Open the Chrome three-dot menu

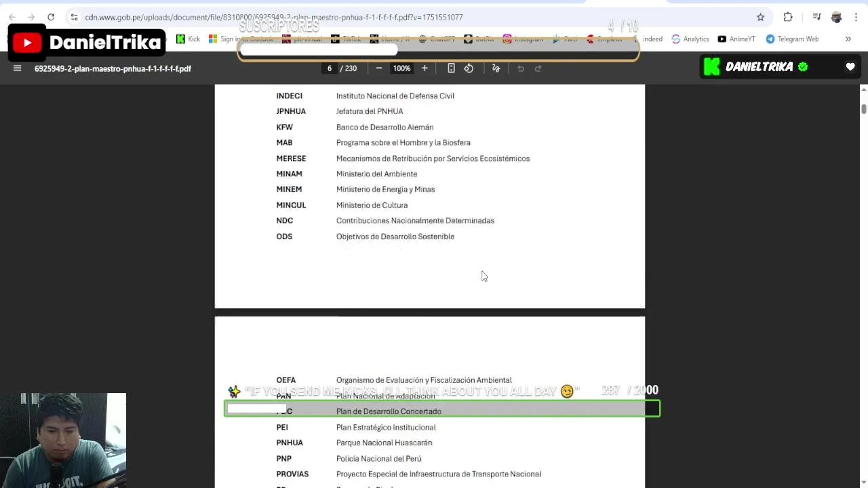pyautogui.click(x=856, y=17)
